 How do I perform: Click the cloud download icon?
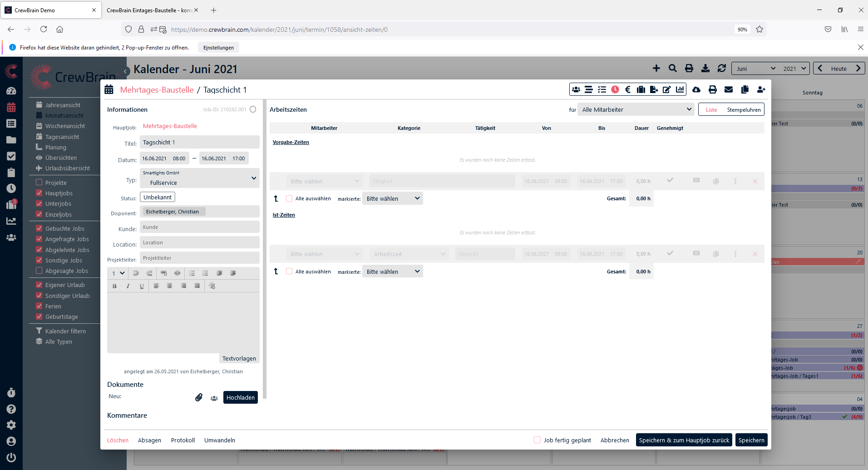[696, 89]
